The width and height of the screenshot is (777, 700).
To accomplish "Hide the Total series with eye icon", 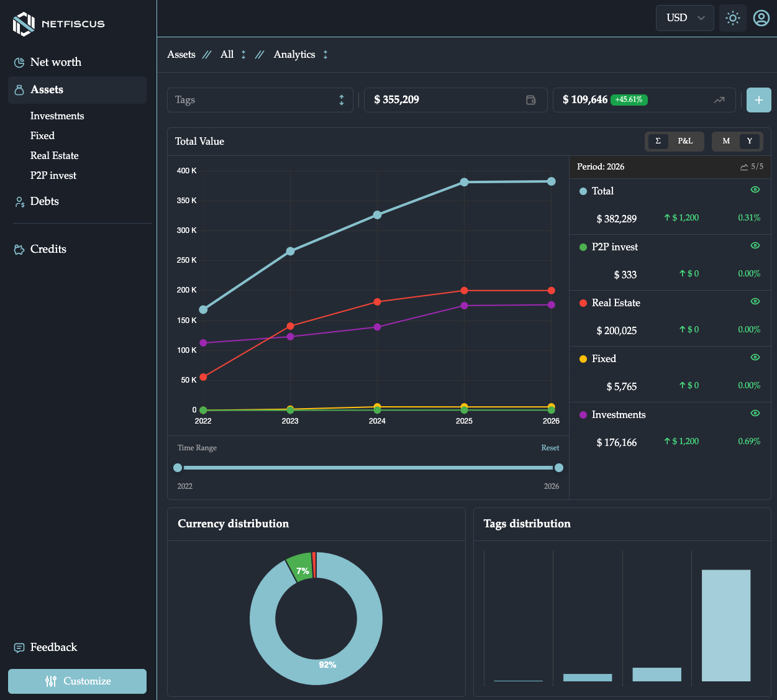I will click(x=755, y=190).
